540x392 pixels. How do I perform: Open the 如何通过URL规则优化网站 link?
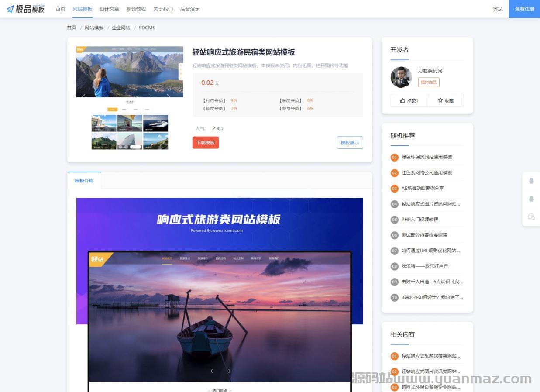(x=431, y=251)
